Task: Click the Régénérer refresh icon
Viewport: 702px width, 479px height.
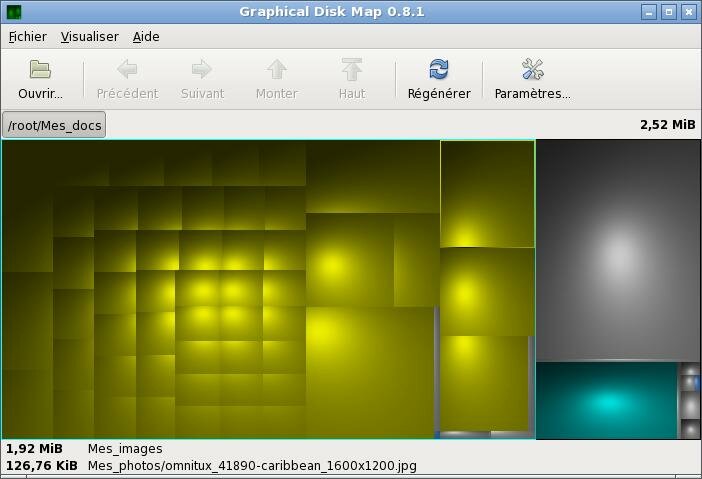Action: pyautogui.click(x=439, y=69)
